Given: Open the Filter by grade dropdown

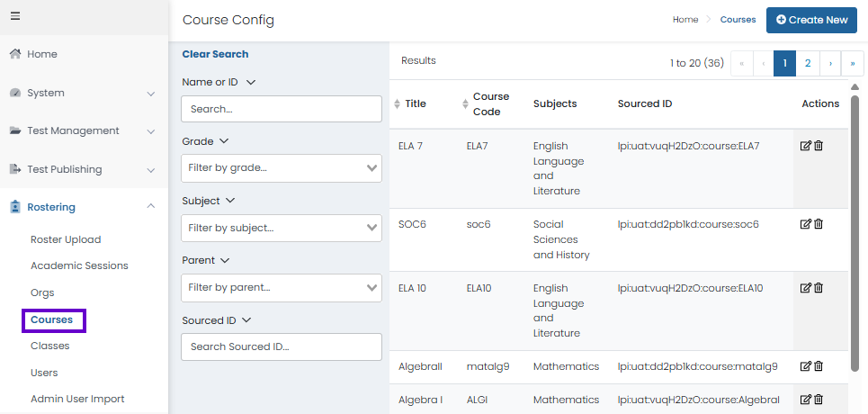Looking at the screenshot, I should point(282,168).
